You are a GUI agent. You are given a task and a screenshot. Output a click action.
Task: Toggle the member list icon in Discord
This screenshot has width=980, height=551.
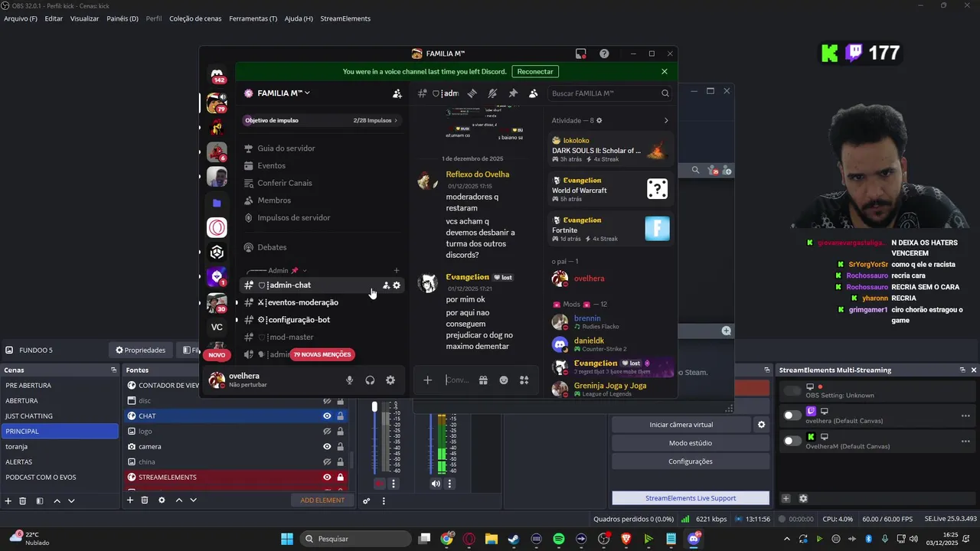pyautogui.click(x=534, y=93)
